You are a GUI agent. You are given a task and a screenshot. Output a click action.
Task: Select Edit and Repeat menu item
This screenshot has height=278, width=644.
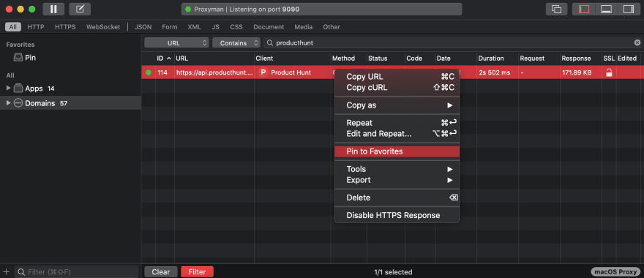(397, 133)
